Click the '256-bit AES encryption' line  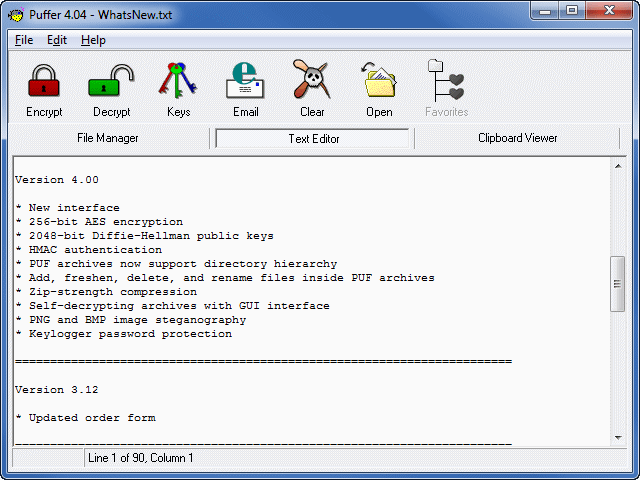click(99, 222)
